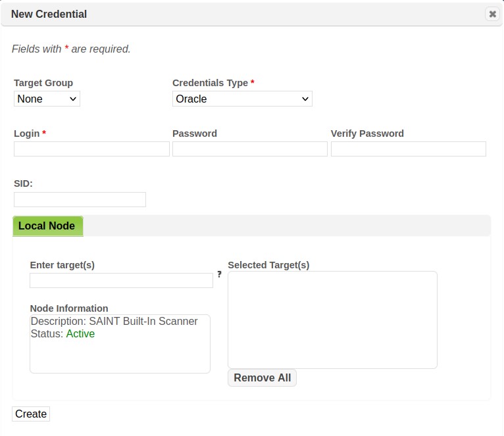Close the New Credential dialog

[x=492, y=14]
